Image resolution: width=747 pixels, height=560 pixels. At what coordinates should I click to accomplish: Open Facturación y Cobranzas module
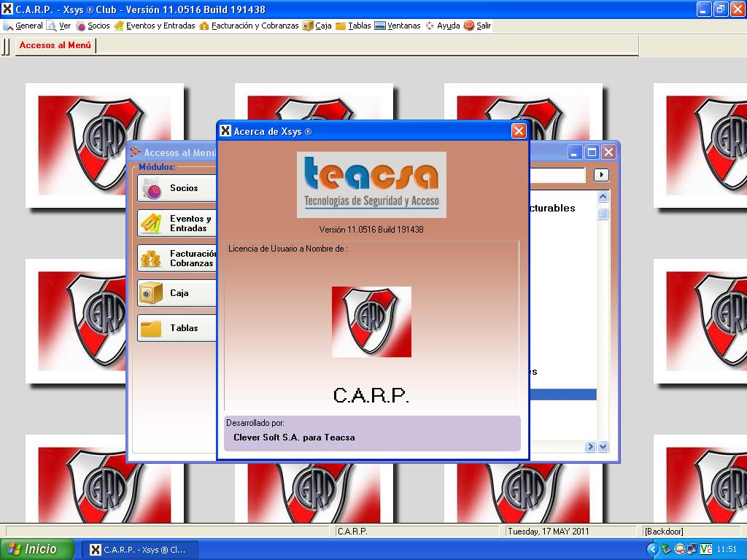point(177,258)
